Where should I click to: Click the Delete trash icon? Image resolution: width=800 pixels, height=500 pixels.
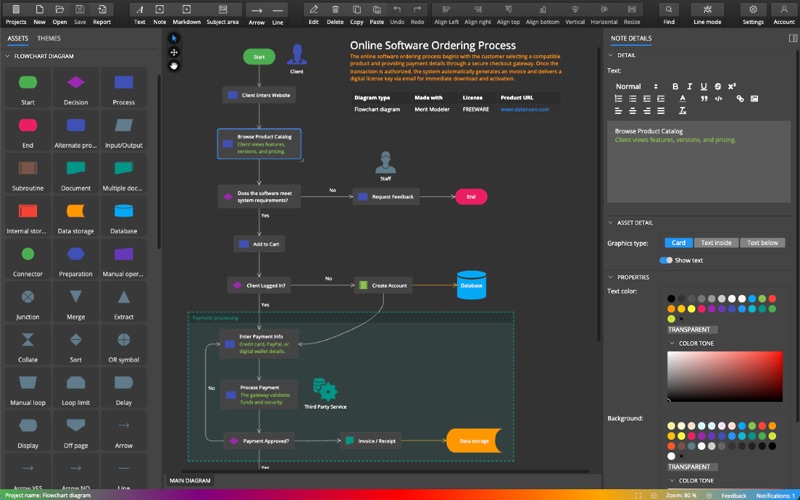point(335,10)
